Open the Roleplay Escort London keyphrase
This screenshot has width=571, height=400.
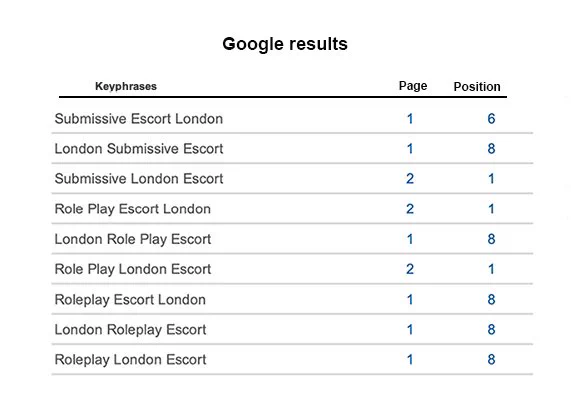[x=130, y=300]
